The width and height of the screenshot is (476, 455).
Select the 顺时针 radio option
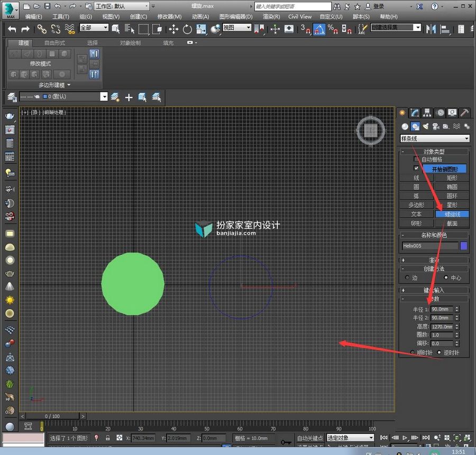(412, 352)
